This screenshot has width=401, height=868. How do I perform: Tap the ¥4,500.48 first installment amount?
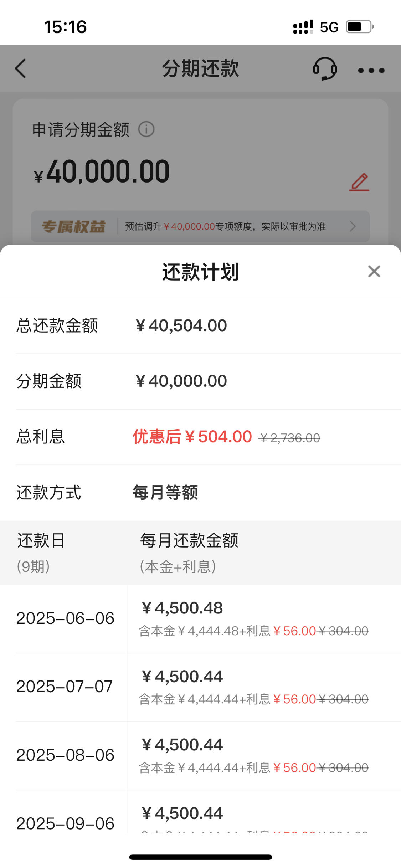point(182,608)
